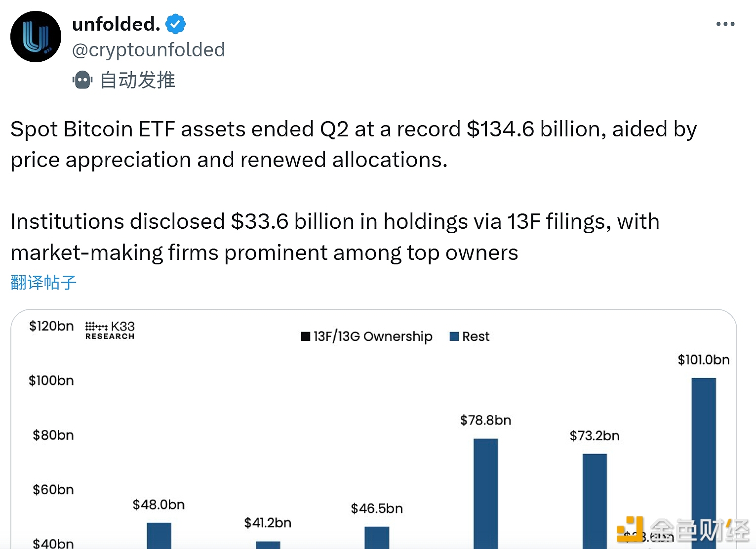Select the blue $48.0bn chart bar
Image resolution: width=756 pixels, height=549 pixels.
159,536
